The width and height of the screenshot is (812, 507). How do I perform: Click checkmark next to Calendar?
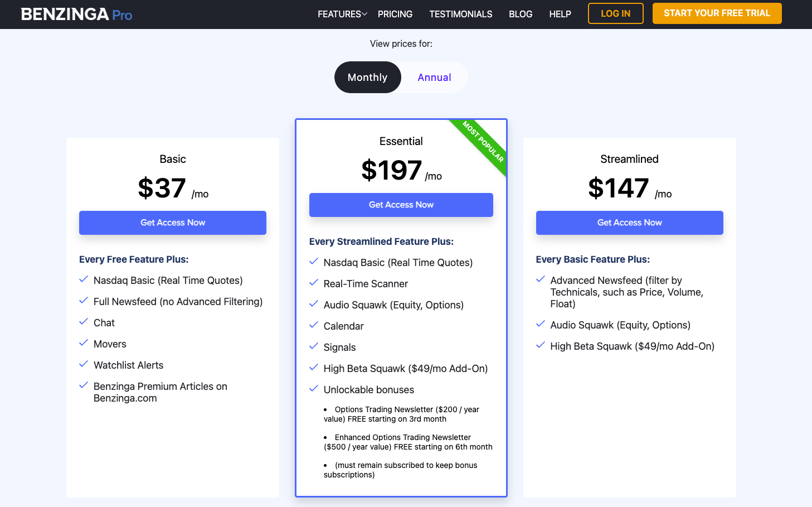[x=314, y=325]
